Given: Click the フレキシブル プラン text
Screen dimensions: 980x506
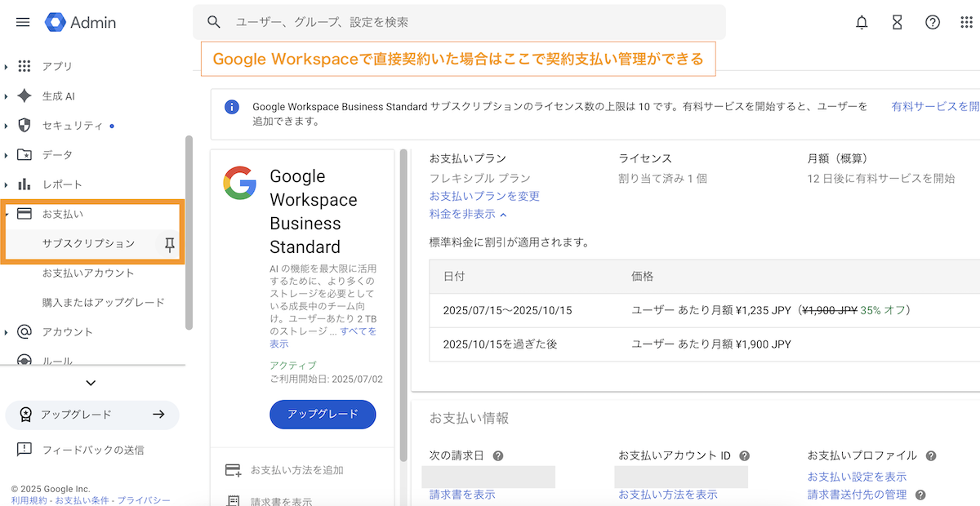Looking at the screenshot, I should point(480,178).
